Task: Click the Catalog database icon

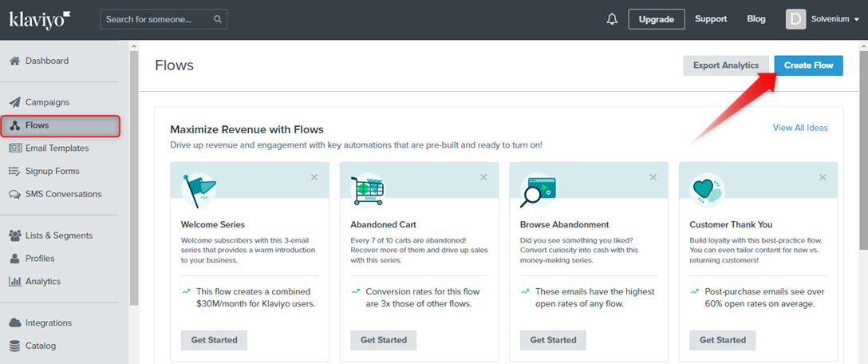Action: (15, 346)
